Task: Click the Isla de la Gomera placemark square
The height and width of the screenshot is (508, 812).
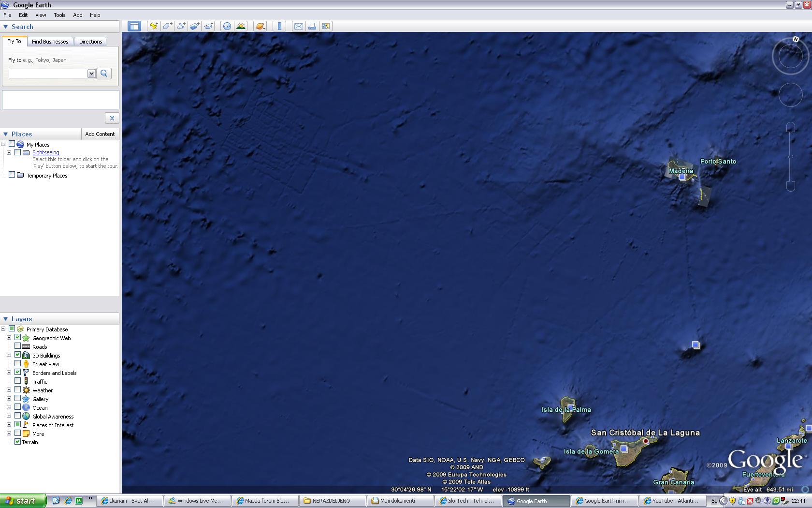Action: coord(624,449)
